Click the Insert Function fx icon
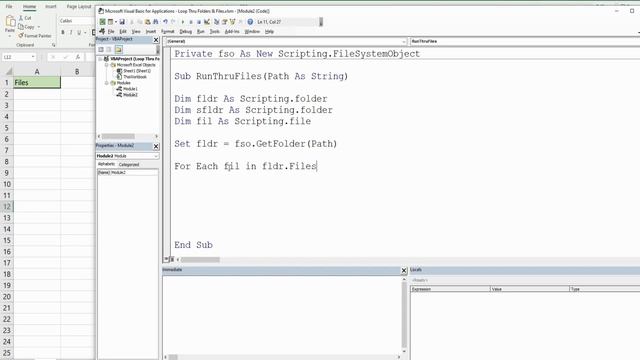 pos(78,57)
